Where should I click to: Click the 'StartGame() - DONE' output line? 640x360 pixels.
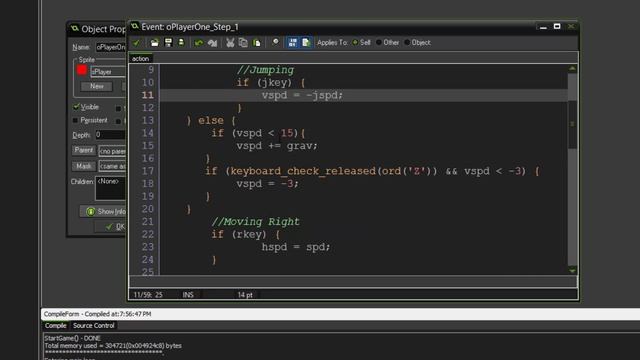[72, 338]
